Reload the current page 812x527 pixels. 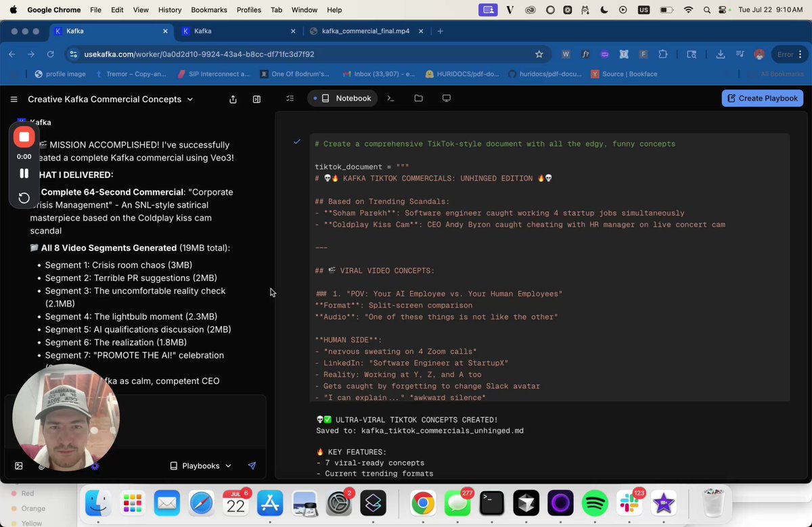(50, 54)
